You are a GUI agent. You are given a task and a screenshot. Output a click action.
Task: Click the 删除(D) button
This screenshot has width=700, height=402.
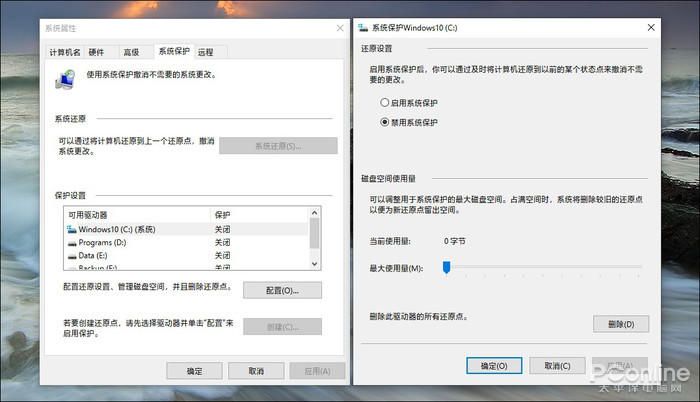[x=621, y=324]
